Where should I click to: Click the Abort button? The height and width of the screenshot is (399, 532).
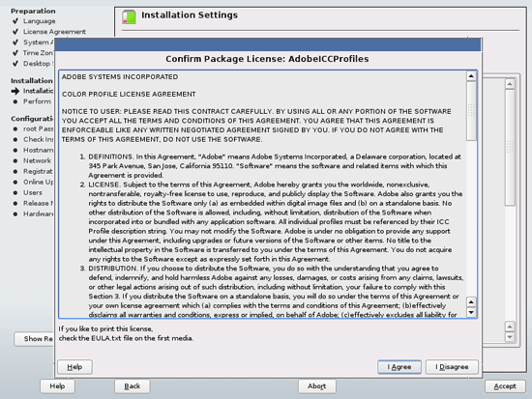point(317,386)
